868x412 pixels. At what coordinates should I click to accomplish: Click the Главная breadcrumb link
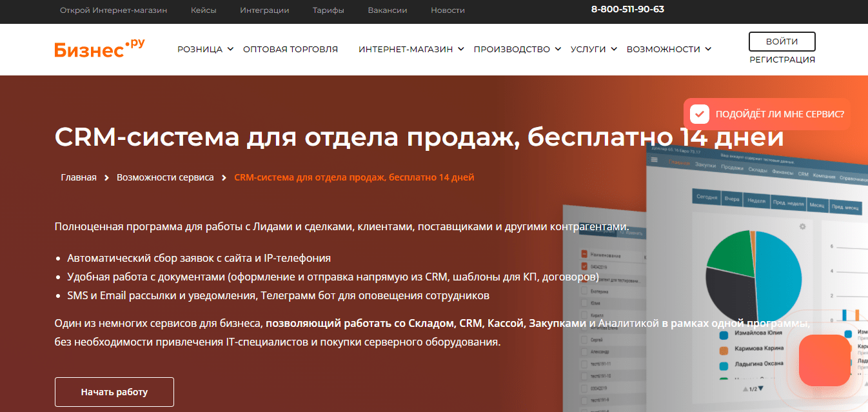click(79, 177)
